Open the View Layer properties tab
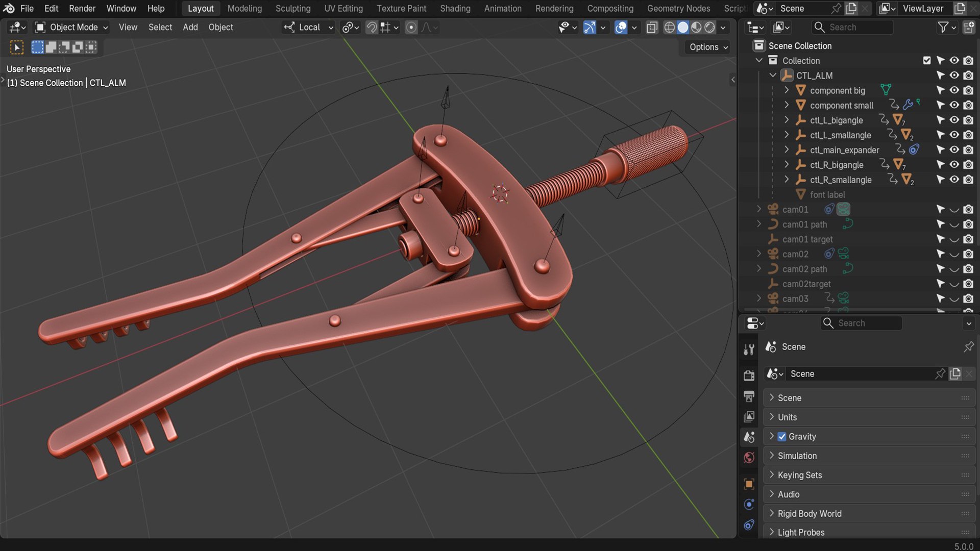Image resolution: width=980 pixels, height=551 pixels. pyautogui.click(x=749, y=416)
